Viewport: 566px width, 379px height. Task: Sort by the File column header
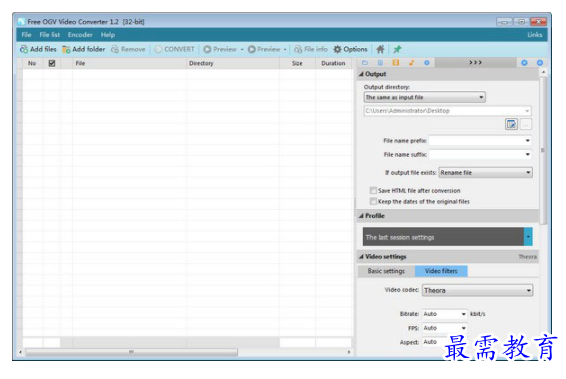pos(129,63)
